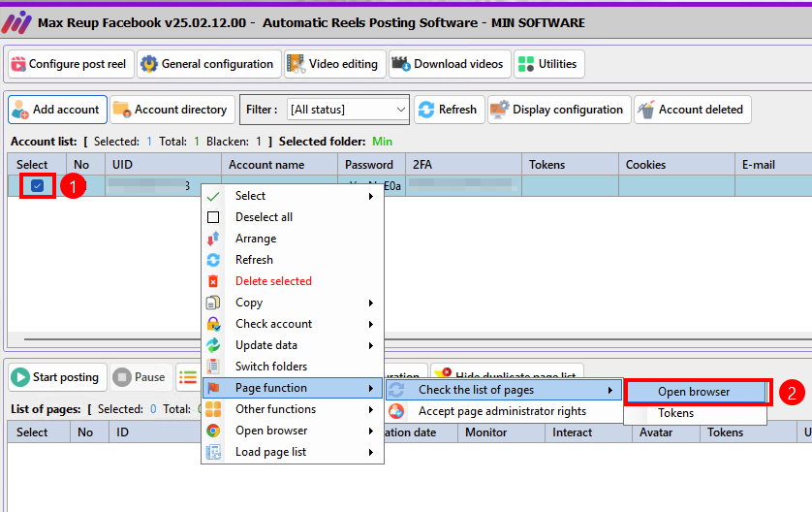Click the Cookies column header
812x512 pixels.
click(x=677, y=165)
